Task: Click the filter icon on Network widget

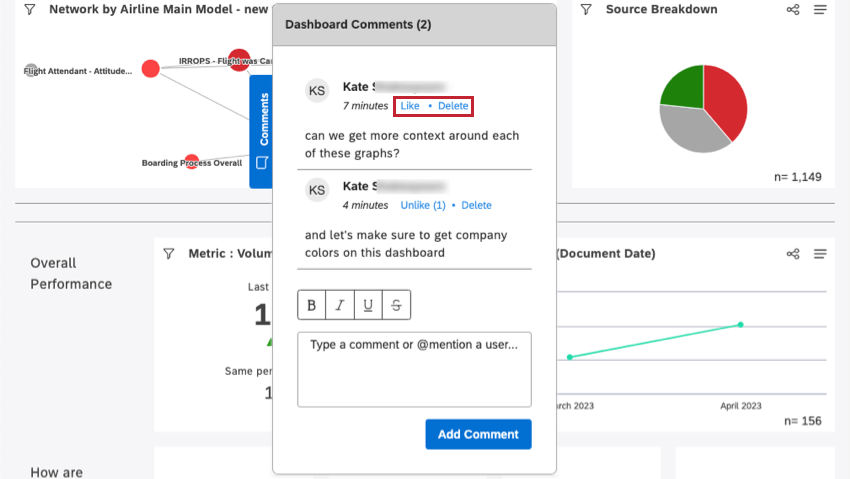Action: [x=30, y=9]
